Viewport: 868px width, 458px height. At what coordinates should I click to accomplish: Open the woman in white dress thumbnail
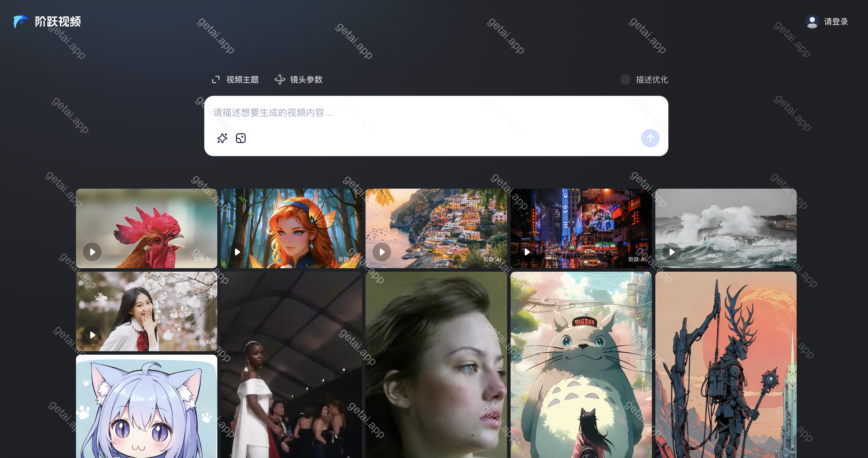(292, 365)
